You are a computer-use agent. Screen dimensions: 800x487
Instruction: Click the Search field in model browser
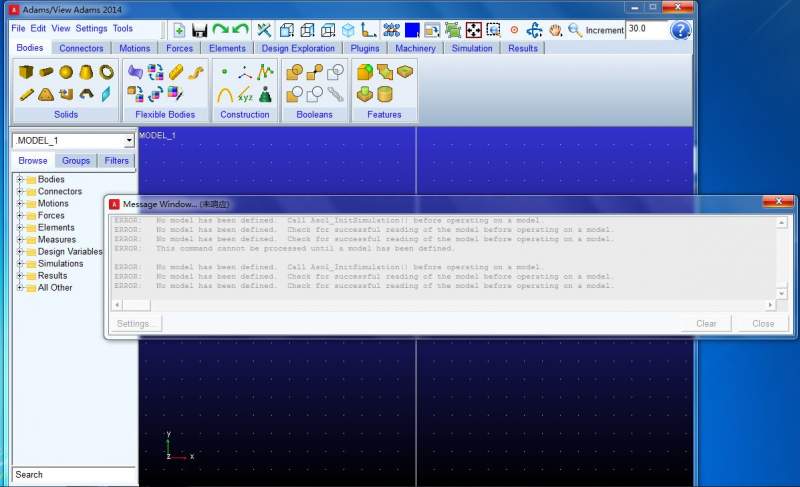[74, 475]
